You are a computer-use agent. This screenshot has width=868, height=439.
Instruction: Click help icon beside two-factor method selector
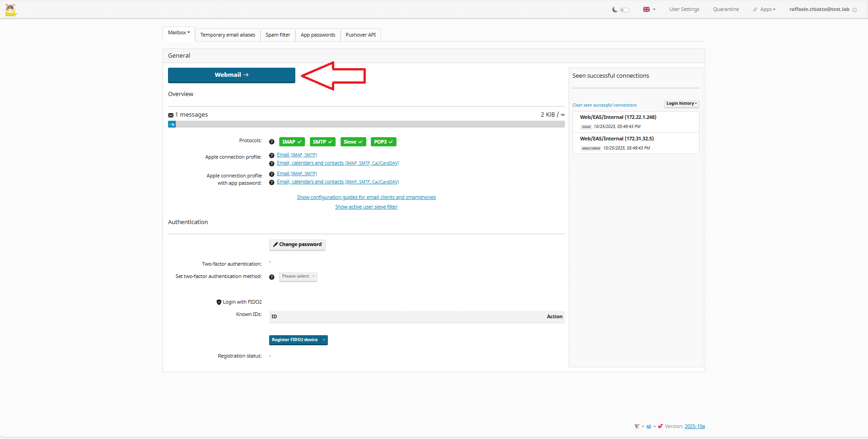click(x=271, y=277)
